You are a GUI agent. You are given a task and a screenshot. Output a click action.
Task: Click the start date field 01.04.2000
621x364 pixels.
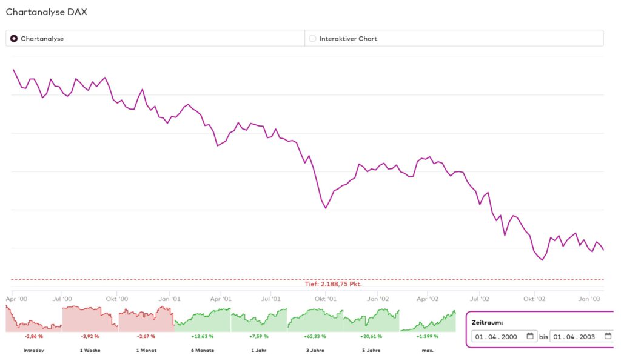pyautogui.click(x=504, y=336)
